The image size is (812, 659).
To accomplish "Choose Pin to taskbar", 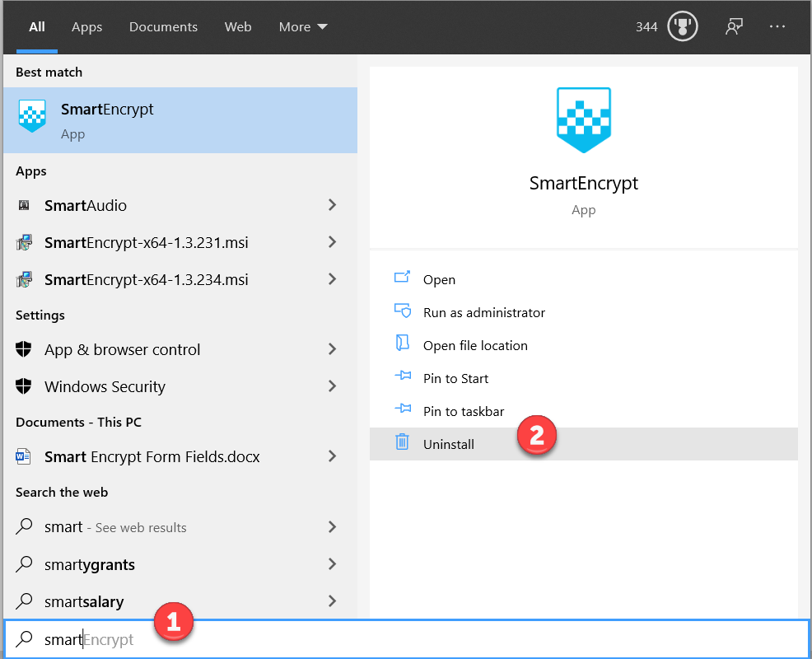I will coord(584,411).
